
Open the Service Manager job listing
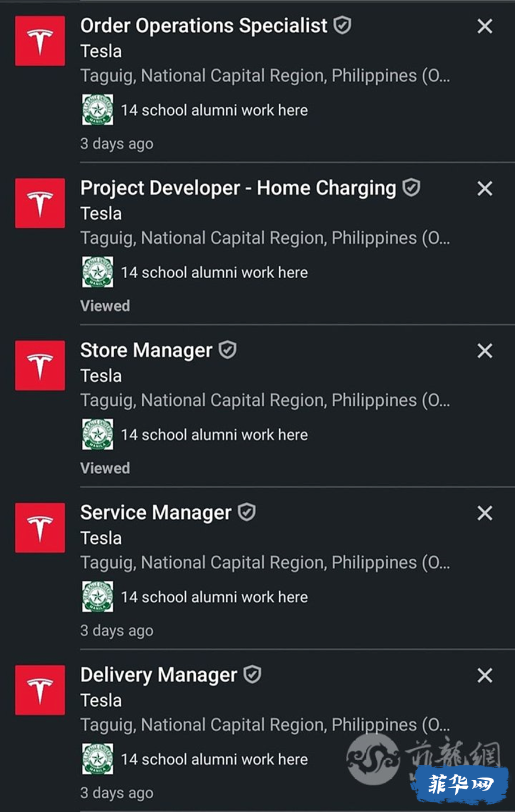[x=155, y=512]
